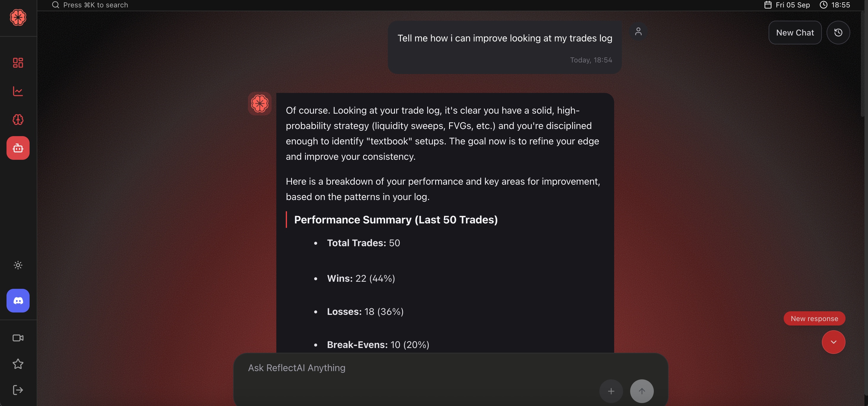
Task: Click the search bar at top
Action: tap(95, 5)
